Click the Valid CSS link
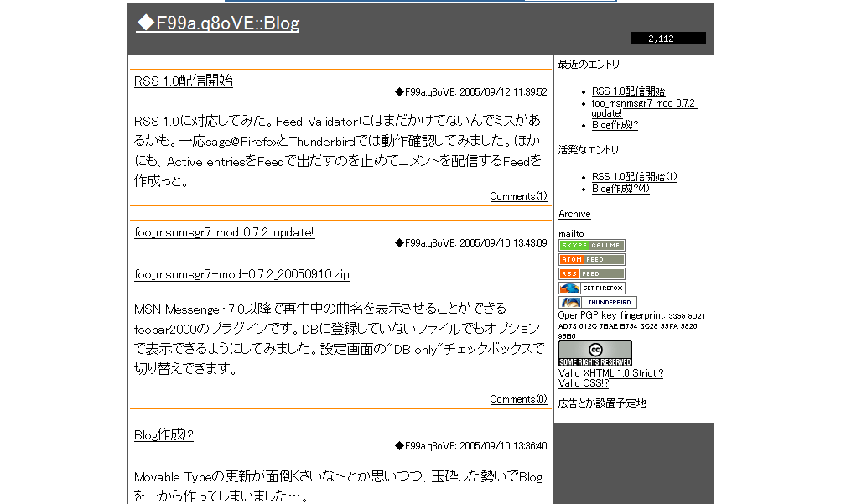Screen dimensions: 841x504 [x=584, y=383]
